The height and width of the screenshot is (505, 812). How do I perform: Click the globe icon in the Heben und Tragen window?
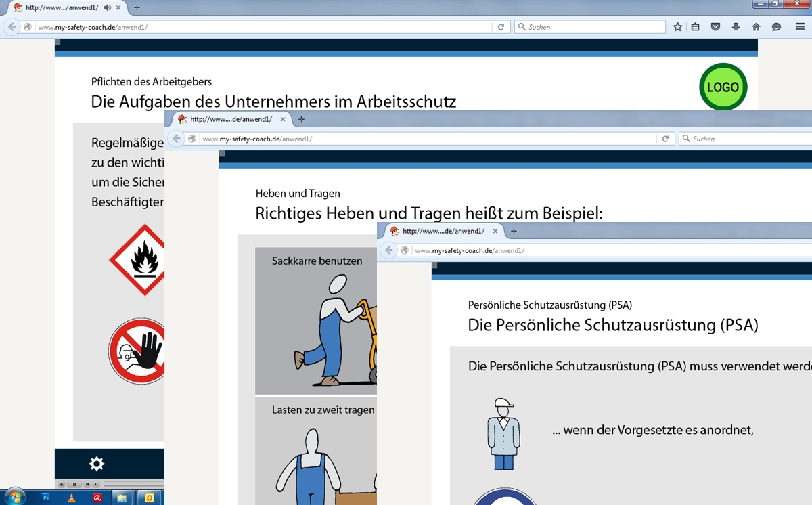[x=192, y=139]
